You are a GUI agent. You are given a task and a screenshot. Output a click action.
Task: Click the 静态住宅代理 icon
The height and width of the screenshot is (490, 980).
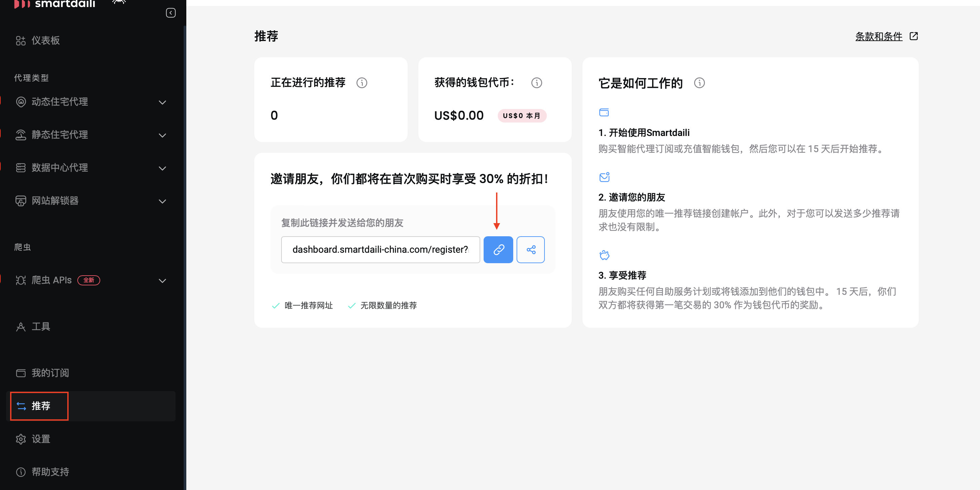click(x=21, y=135)
